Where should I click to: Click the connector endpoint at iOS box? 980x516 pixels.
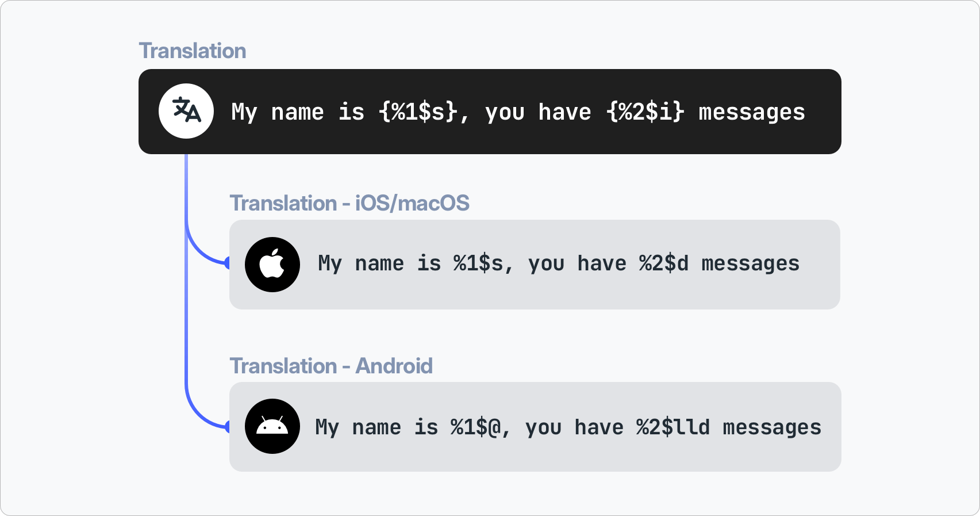(x=228, y=263)
